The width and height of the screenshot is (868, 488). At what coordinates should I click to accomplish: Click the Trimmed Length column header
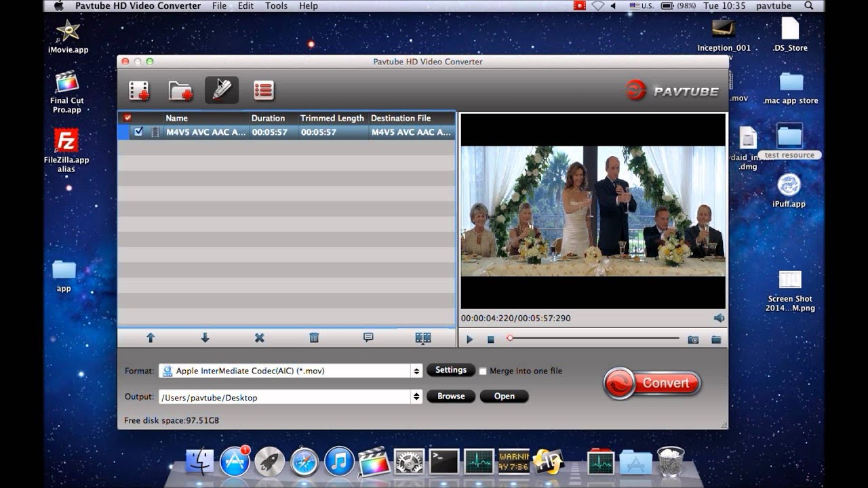click(x=332, y=118)
